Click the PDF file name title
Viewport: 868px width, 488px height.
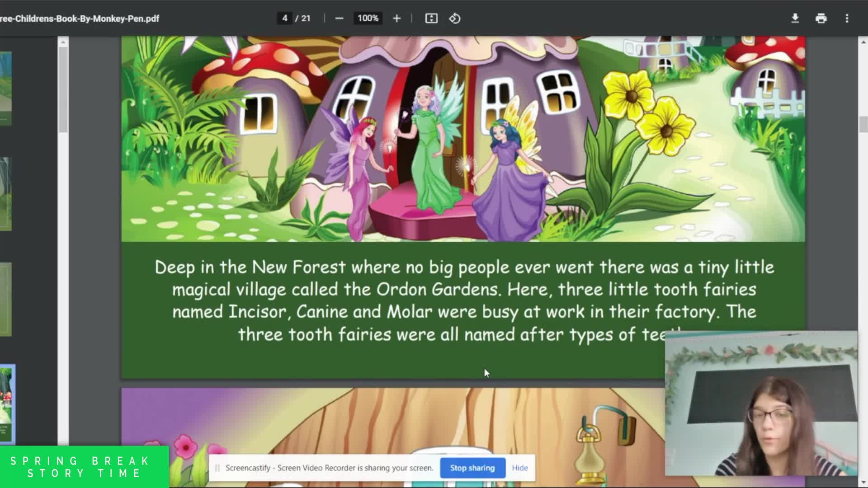(x=80, y=19)
